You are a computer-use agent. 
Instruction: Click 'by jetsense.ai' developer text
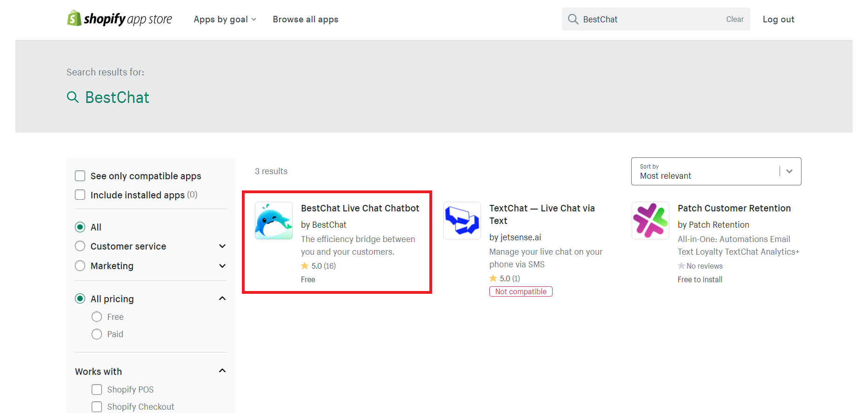(x=515, y=237)
